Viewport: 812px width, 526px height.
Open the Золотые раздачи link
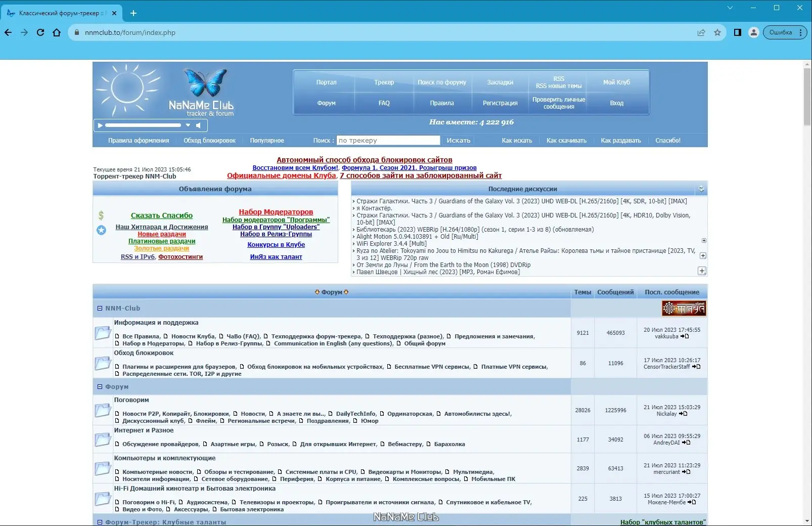click(x=162, y=248)
